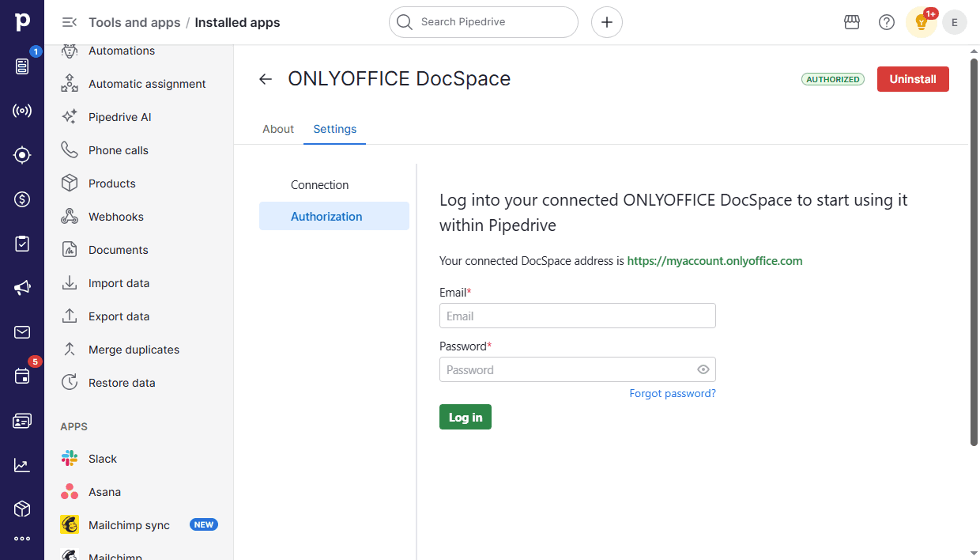Click the red Uninstall button
Viewport: 980px width, 560px height.
(913, 79)
